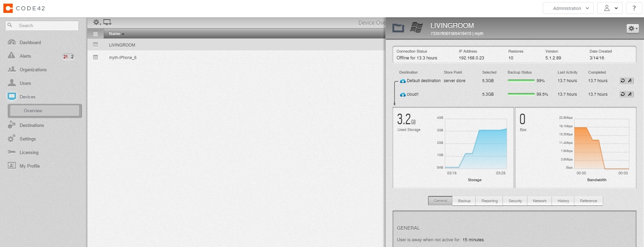Click refresh icon for Default destination row
This screenshot has height=247, width=644.
click(622, 81)
